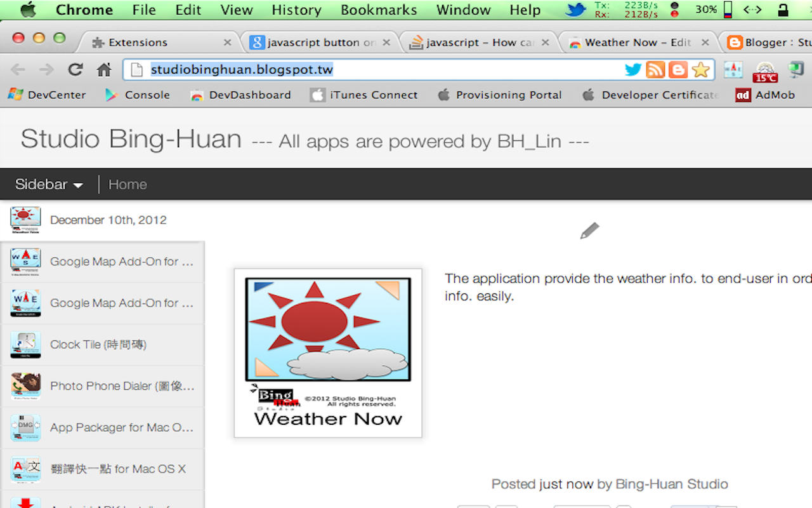Click the Twitter icon in address bar
Viewport: 812px width, 508px height.
coord(633,69)
